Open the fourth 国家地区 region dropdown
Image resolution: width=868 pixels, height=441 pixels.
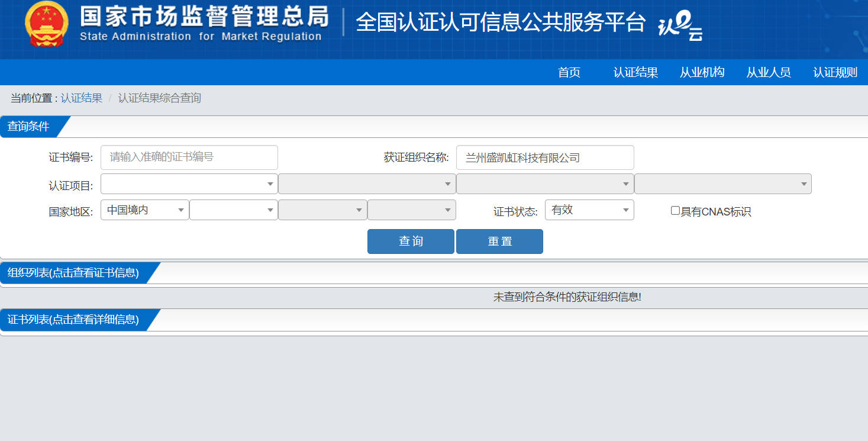[x=412, y=210]
